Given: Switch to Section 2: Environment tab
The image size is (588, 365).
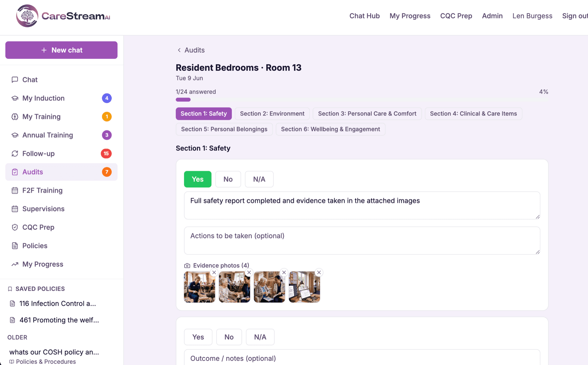Looking at the screenshot, I should 272,114.
